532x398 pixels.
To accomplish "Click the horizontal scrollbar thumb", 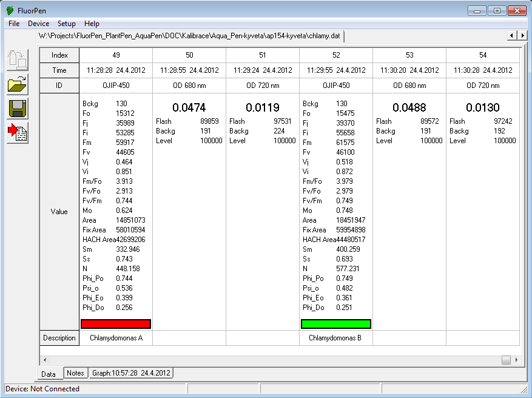I will [506, 360].
